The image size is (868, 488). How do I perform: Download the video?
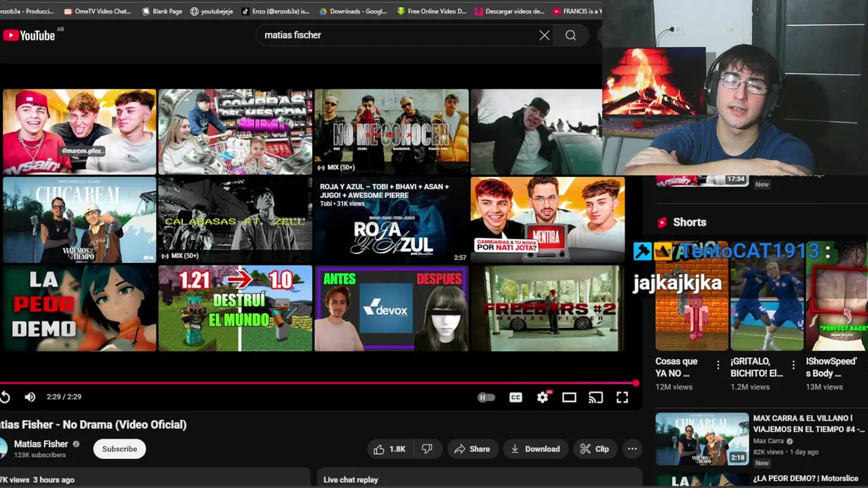point(536,449)
